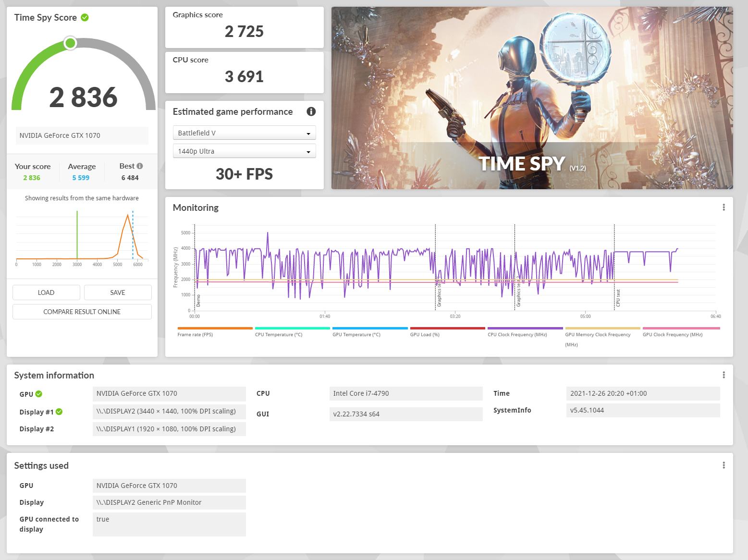Expand the 1440p Ultra resolution dropdown

coord(244,151)
